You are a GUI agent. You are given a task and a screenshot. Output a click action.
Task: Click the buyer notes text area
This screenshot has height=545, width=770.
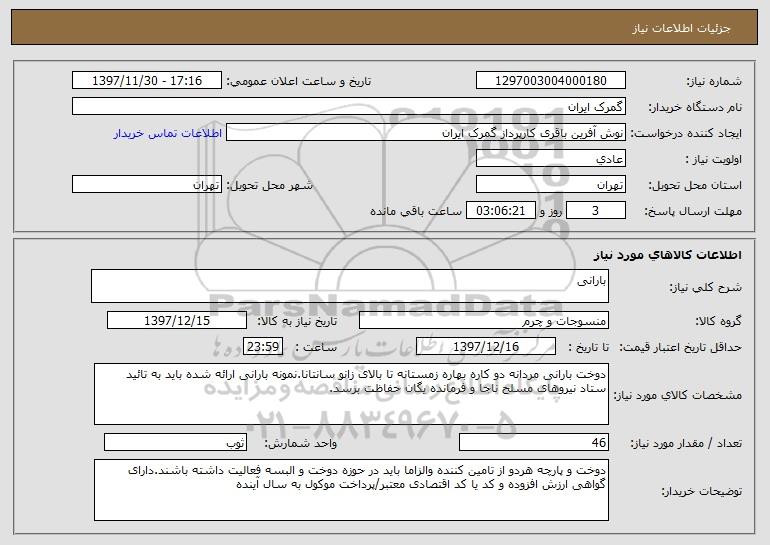click(351, 490)
